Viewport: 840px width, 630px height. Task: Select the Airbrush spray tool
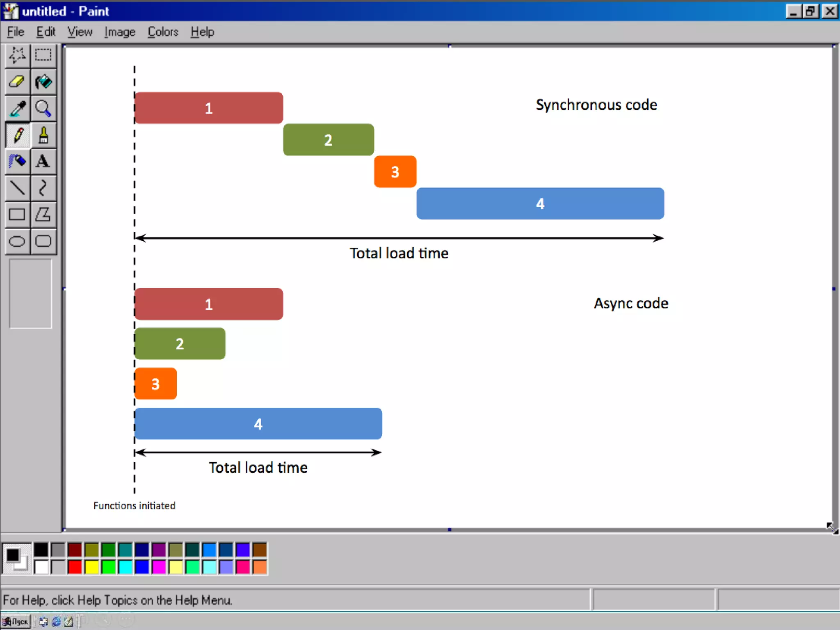17,161
